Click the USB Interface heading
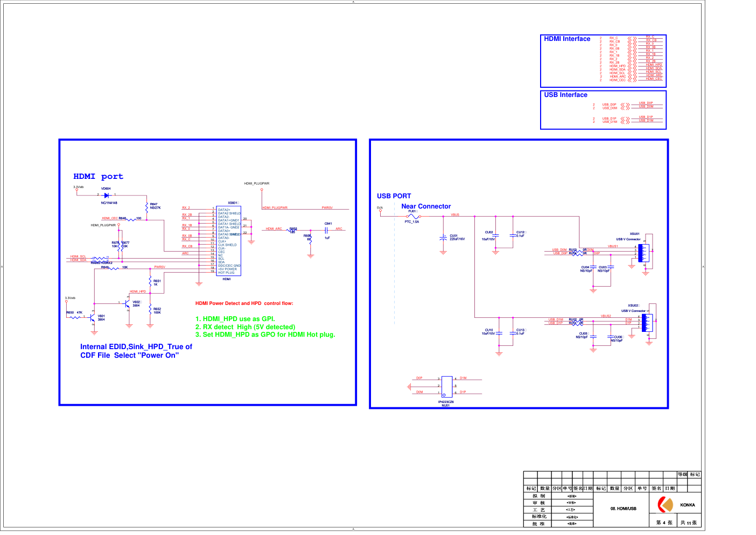Screen dimensions: 756x535 (565, 95)
